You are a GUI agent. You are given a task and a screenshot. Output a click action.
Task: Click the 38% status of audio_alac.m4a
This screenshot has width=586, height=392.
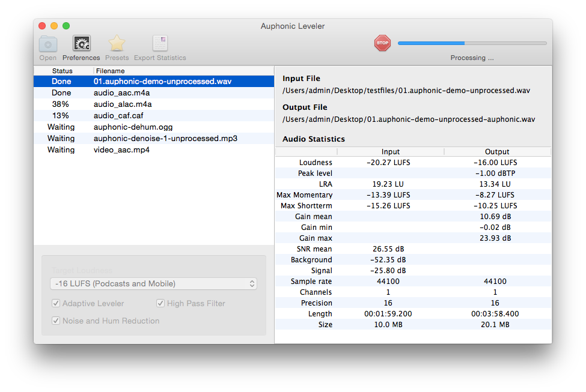(61, 104)
